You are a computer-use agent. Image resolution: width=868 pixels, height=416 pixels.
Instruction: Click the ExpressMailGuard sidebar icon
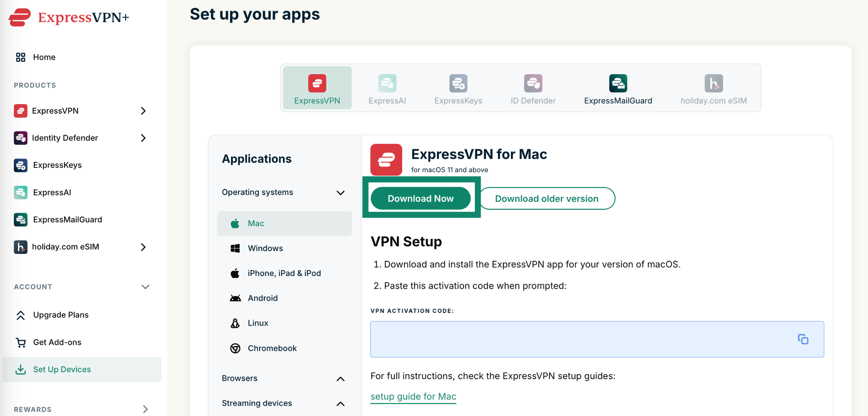pyautogui.click(x=21, y=220)
